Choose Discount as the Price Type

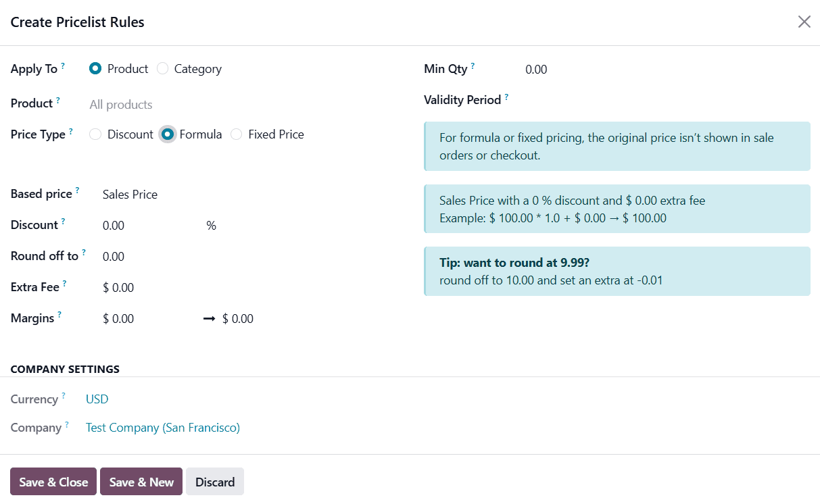tap(95, 134)
